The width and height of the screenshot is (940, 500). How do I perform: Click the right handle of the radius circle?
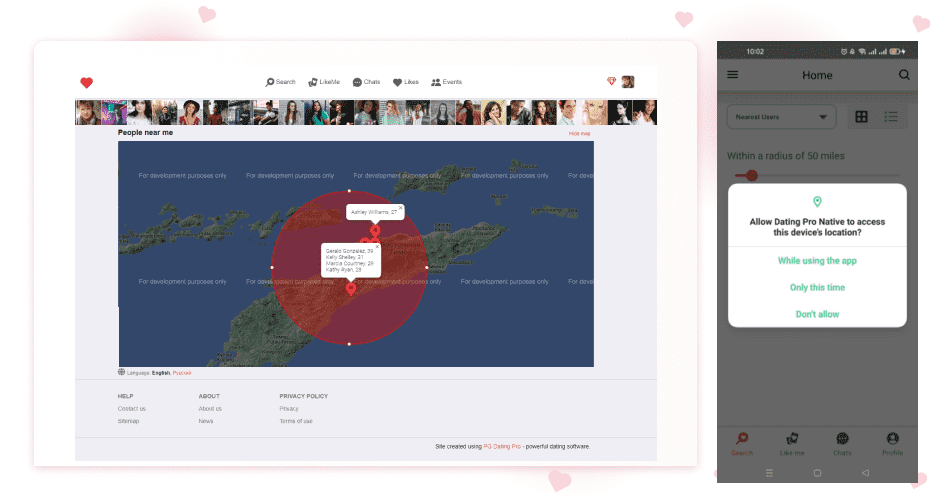pyautogui.click(x=427, y=267)
